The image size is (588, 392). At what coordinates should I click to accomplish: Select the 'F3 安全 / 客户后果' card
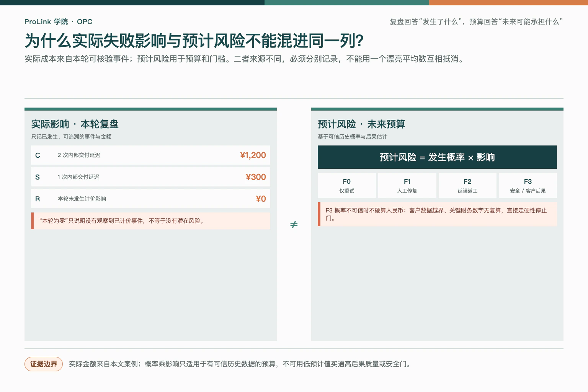528,186
